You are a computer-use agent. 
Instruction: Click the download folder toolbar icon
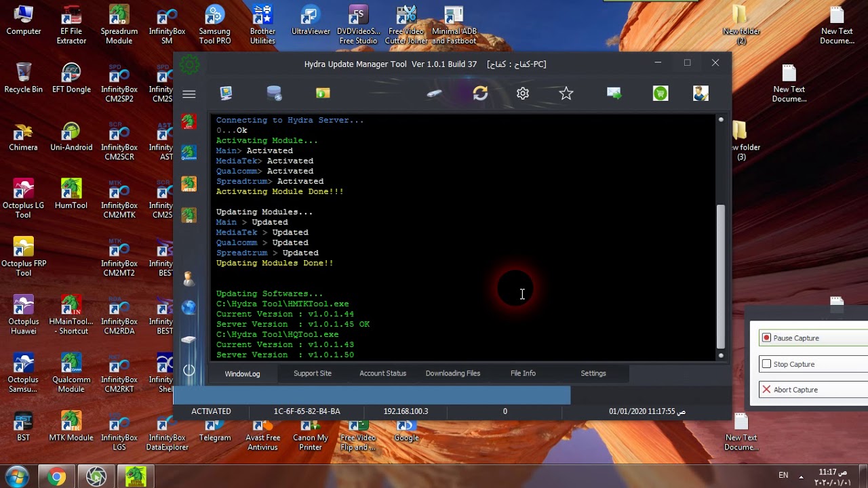323,94
